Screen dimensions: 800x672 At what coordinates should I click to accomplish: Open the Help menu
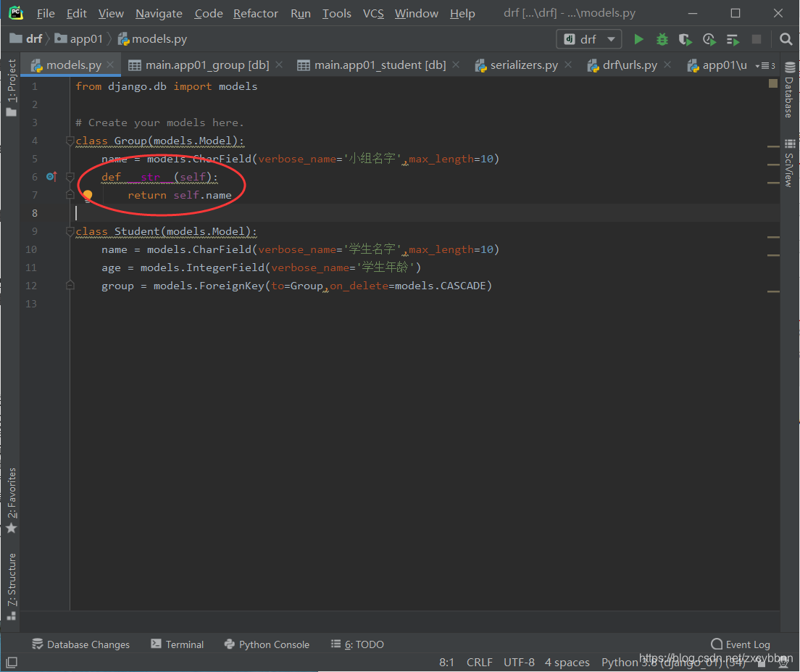tap(462, 14)
